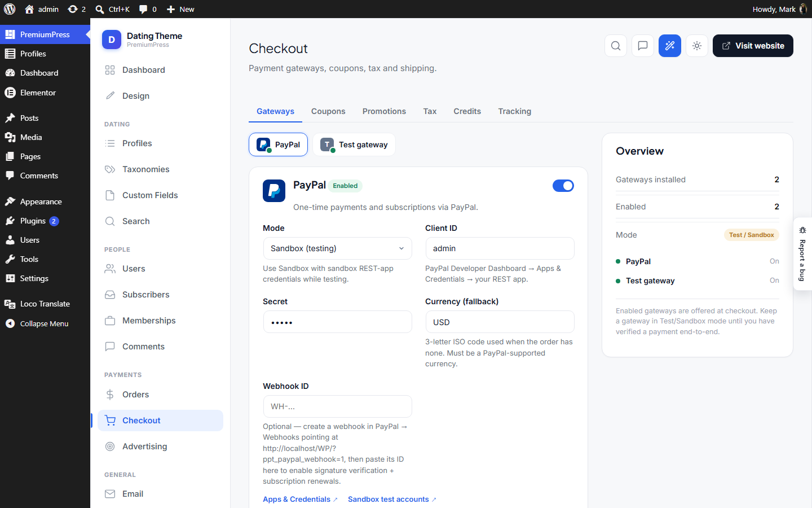The image size is (812, 508).
Task: Open Profiles in the WordPress admin menu
Action: click(45, 54)
